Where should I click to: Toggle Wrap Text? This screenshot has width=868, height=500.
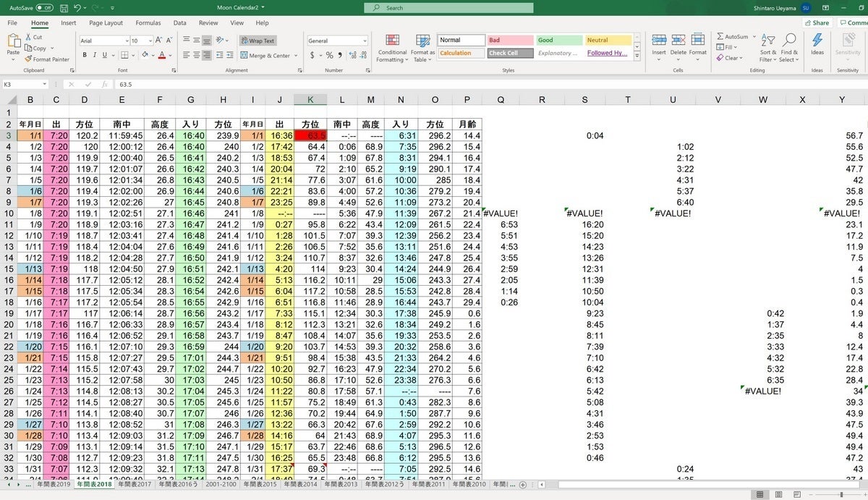point(258,41)
